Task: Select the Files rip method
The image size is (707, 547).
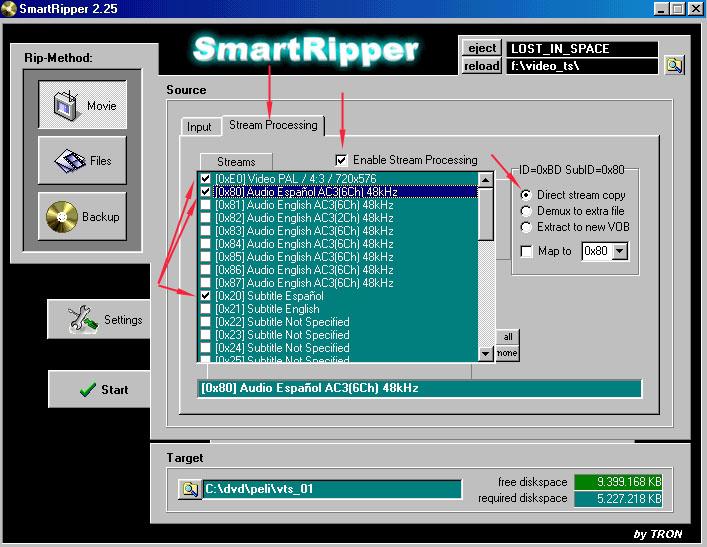Action: [83, 161]
